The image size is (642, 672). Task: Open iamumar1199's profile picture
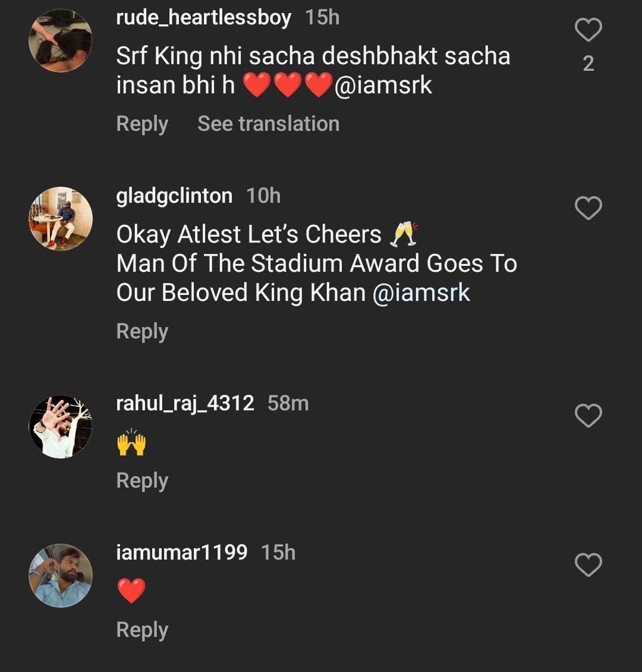coord(61,576)
